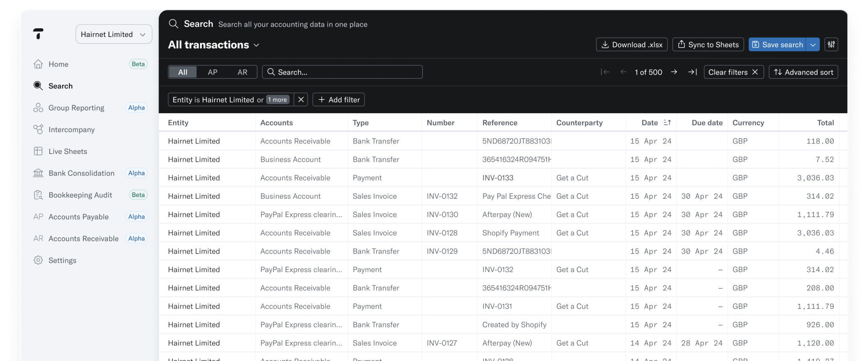This screenshot has height=361, width=868.
Task: Open the Hairnet Limited company dropdown
Action: point(114,34)
